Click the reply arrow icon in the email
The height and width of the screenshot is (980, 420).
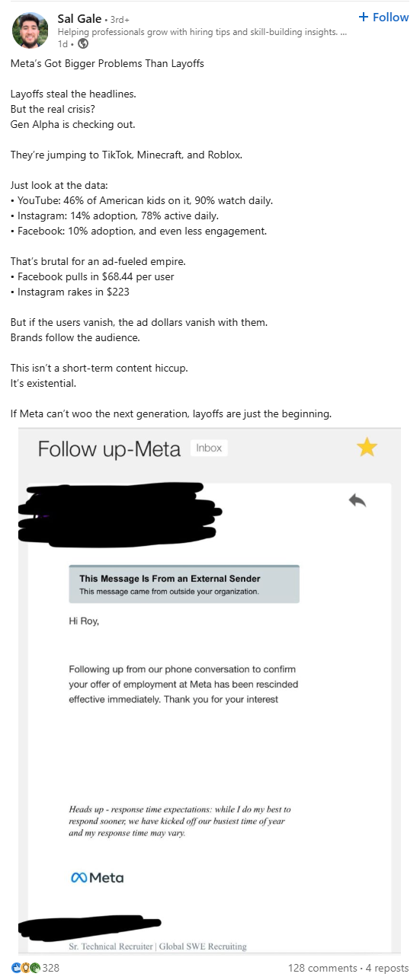click(x=357, y=500)
